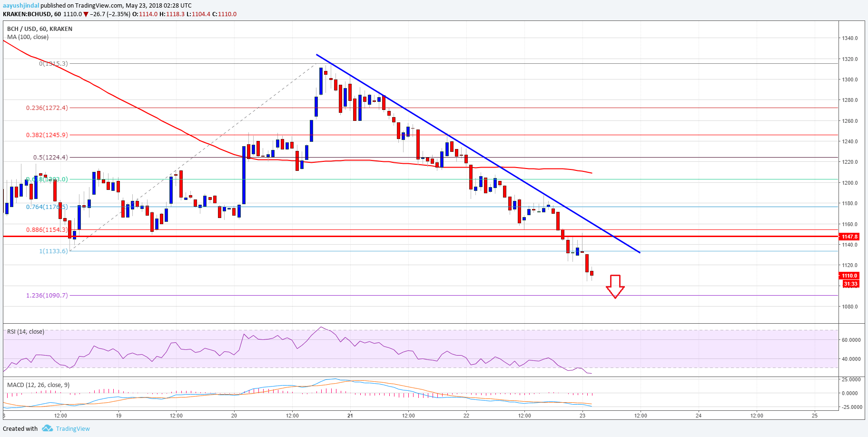
Task: Click date label 21 on time axis
Action: (x=350, y=416)
